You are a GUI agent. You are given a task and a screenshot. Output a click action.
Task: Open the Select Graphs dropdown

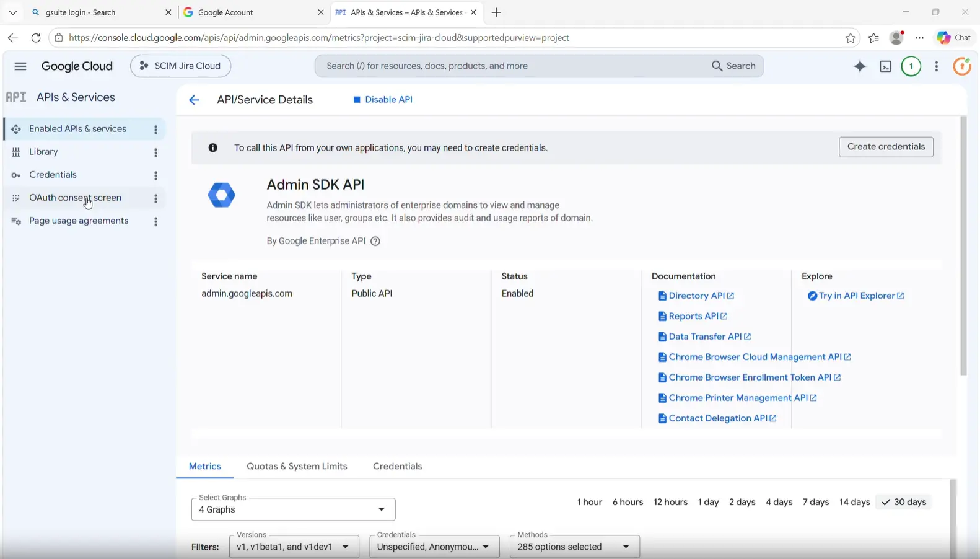pos(293,509)
